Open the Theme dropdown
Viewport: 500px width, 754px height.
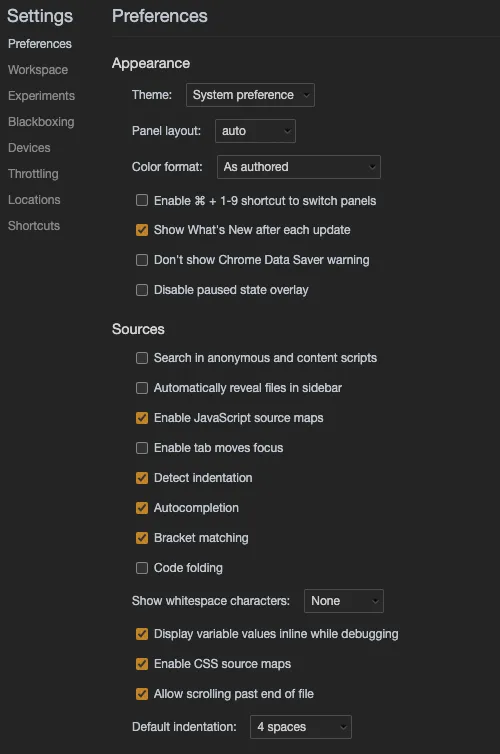coord(250,95)
